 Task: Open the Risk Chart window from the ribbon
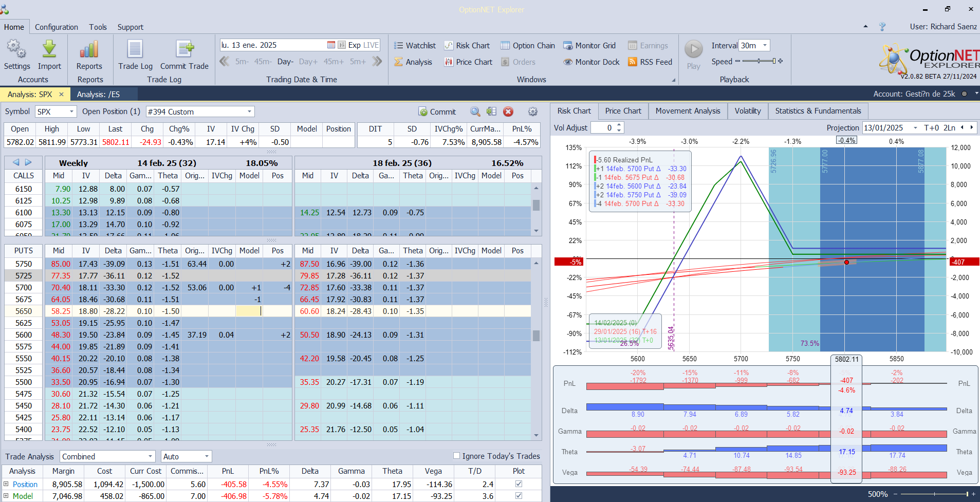467,46
